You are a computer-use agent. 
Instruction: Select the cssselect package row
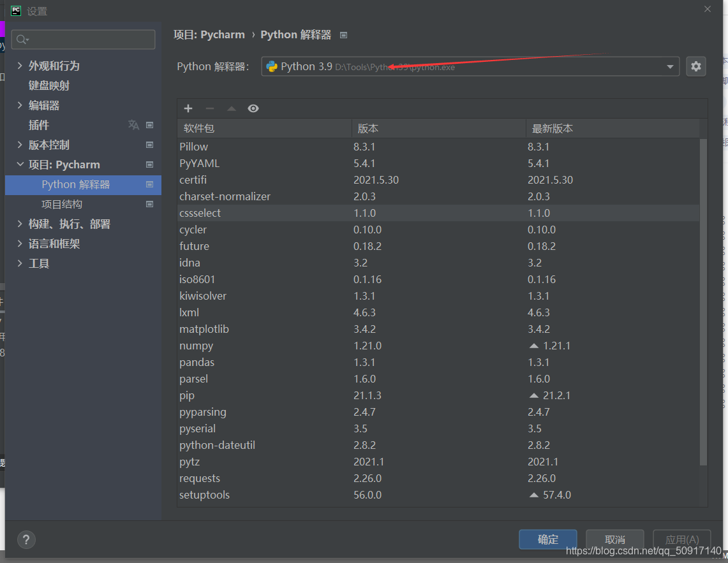[x=438, y=213]
